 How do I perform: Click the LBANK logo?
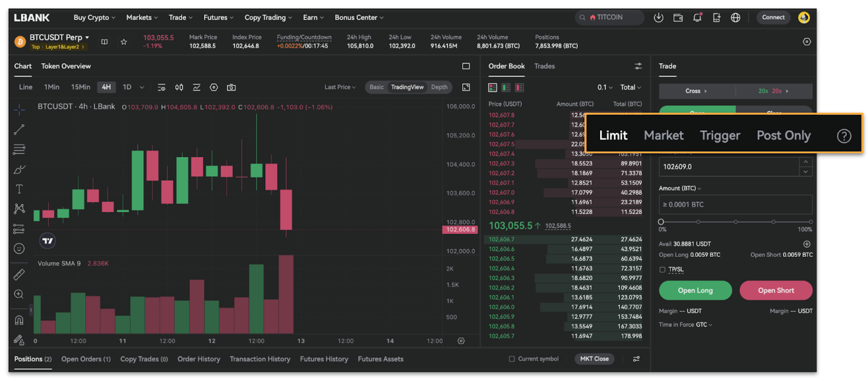click(31, 17)
